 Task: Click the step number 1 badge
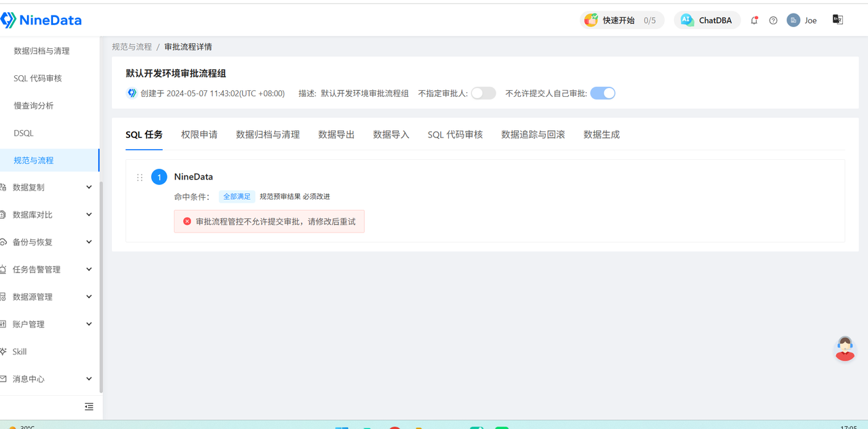(159, 178)
